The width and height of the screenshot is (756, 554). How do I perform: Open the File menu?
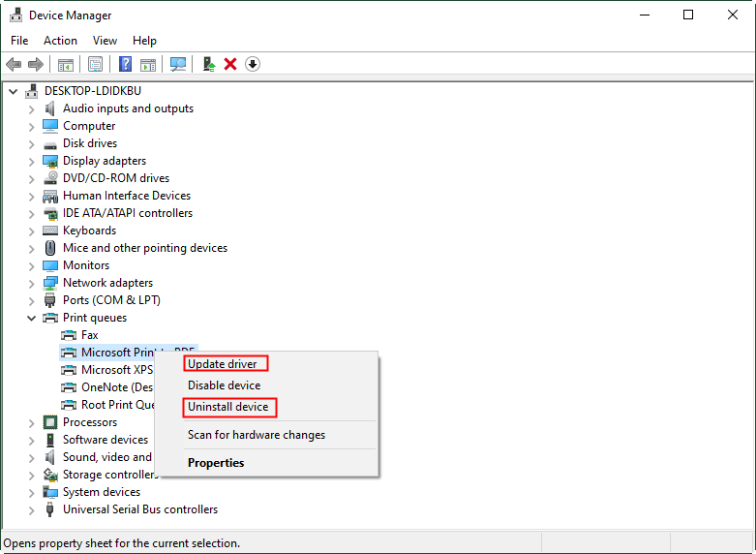pyautogui.click(x=19, y=41)
